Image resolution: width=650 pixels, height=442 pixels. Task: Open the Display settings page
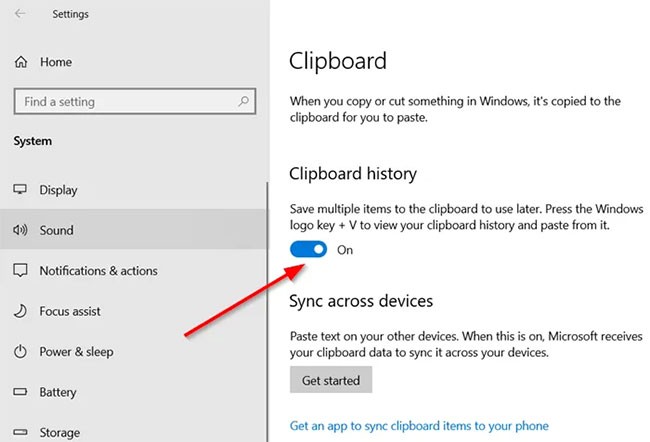click(x=58, y=190)
